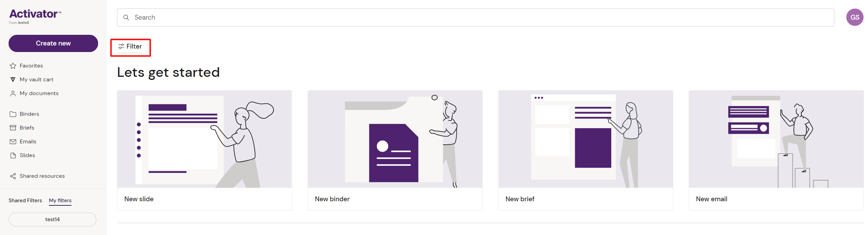Select the My filters tab
The image size is (868, 235).
click(60, 201)
